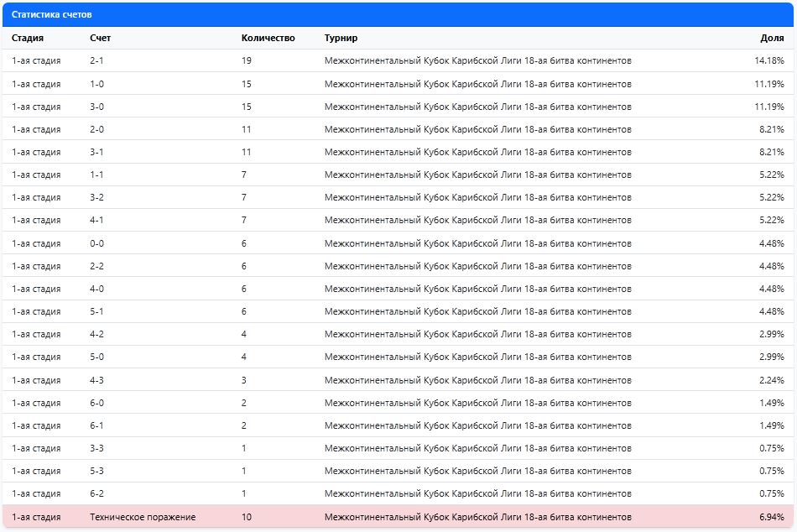Click the "Статистика счетов" panel title
Screen dimensions: 797x532
click(52, 15)
